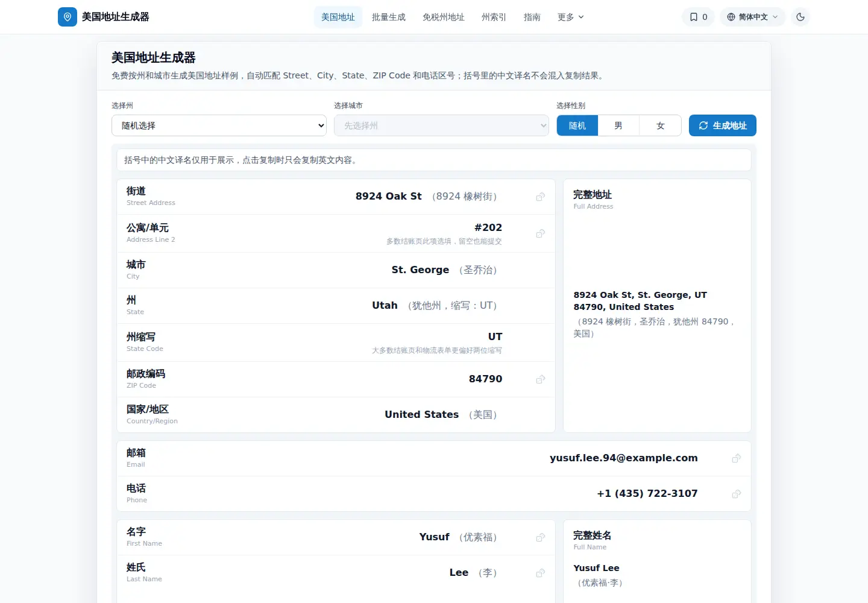Select the 女 gender option
Screen dimensions: 868x603
pyautogui.click(x=660, y=125)
